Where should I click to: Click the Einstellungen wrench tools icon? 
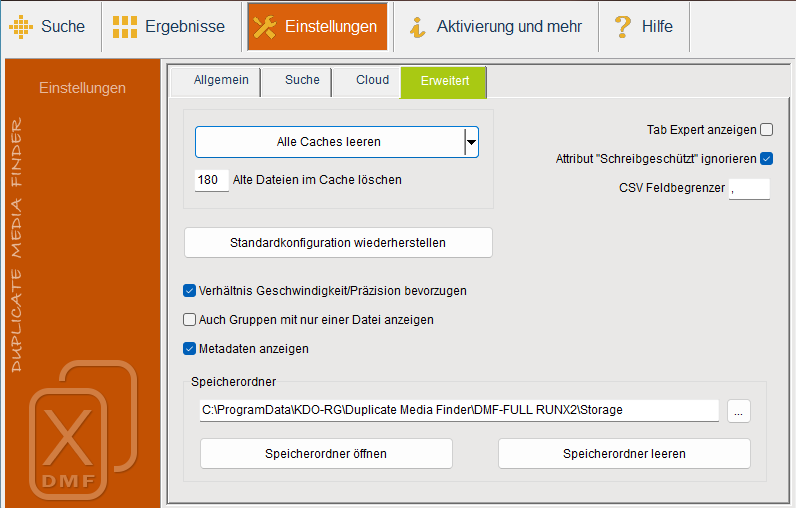(264, 27)
